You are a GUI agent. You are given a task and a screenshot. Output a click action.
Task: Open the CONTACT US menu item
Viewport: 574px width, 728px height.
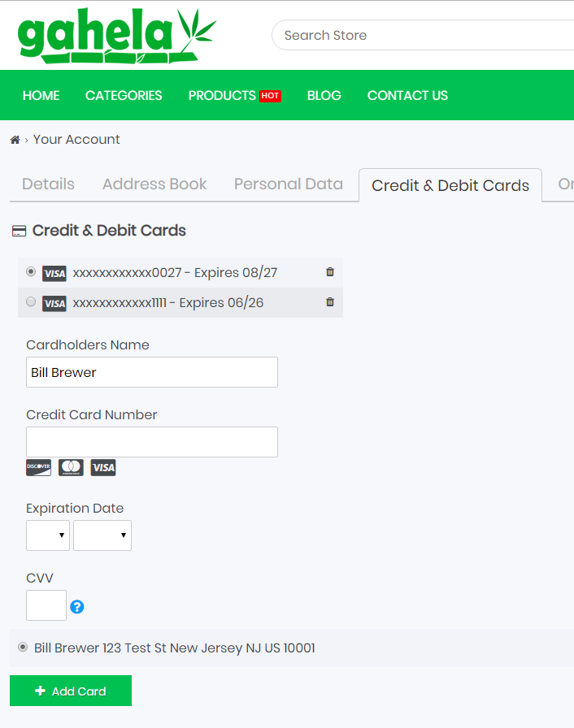(408, 96)
